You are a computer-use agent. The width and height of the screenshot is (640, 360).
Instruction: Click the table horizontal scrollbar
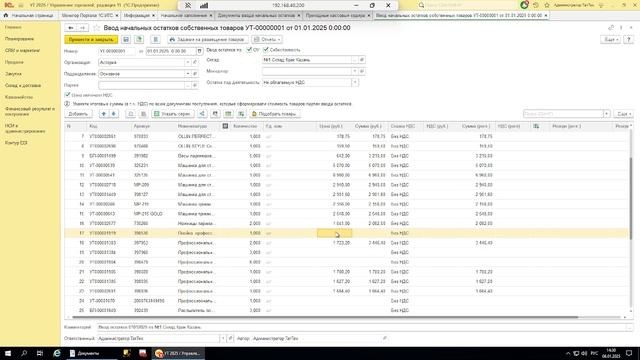[325, 317]
